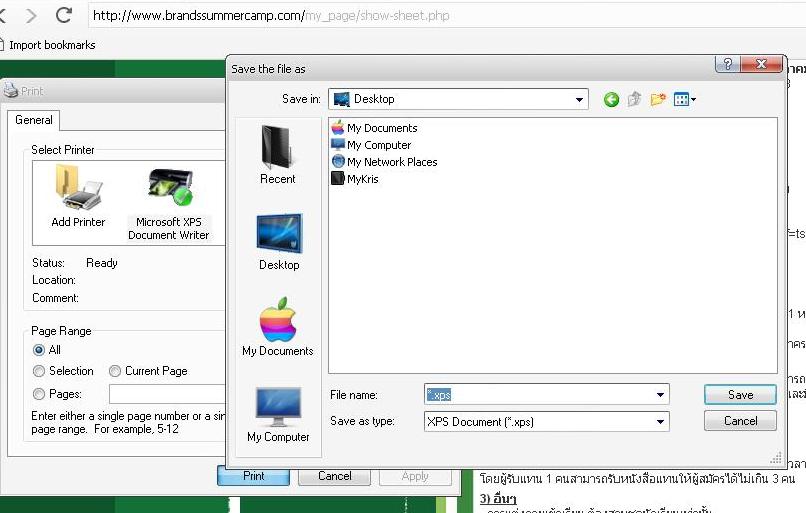Screen dimensions: 806x513
Task: Choose the Selection radio button
Action: (x=40, y=371)
